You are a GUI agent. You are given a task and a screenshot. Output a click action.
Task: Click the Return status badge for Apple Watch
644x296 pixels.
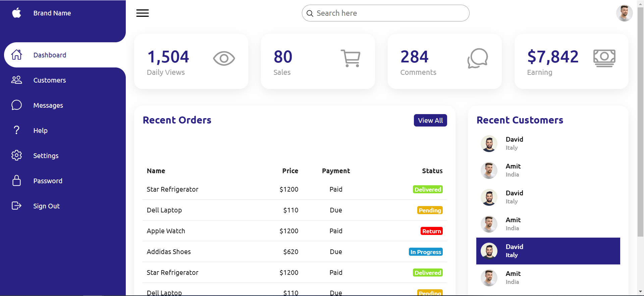[431, 231]
